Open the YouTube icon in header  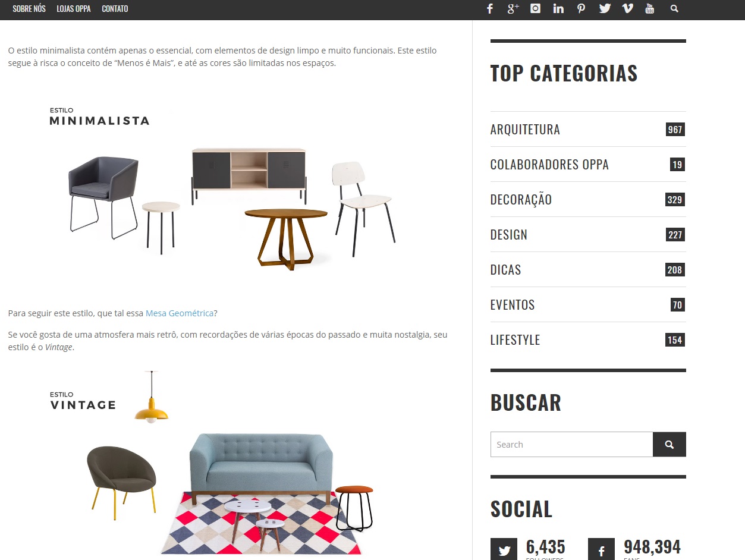tap(649, 8)
